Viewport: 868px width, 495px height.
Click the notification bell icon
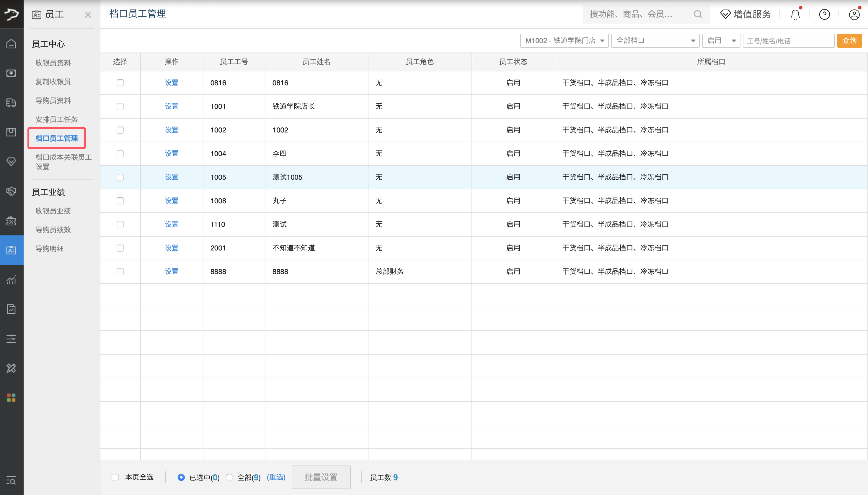click(x=795, y=15)
